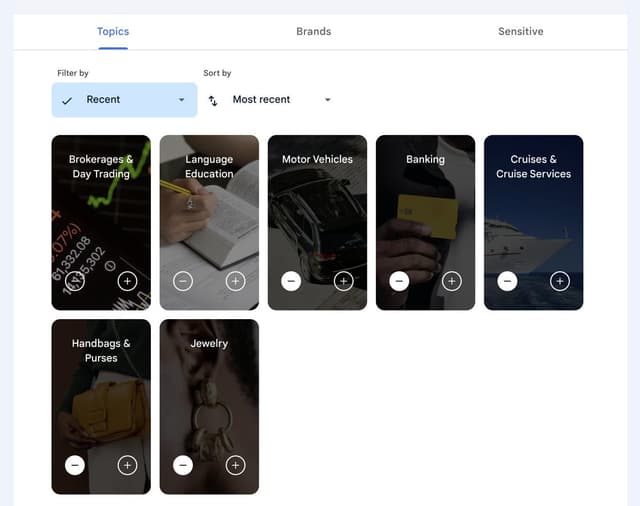
Task: Click plus icon on Brokerages & Day Trading card
Action: [127, 281]
